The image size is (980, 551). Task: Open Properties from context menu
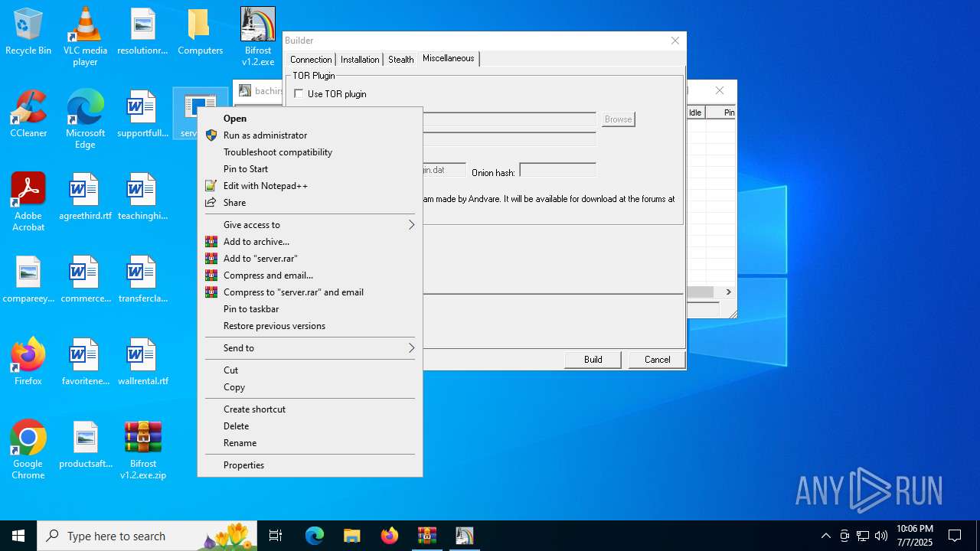tap(310, 465)
